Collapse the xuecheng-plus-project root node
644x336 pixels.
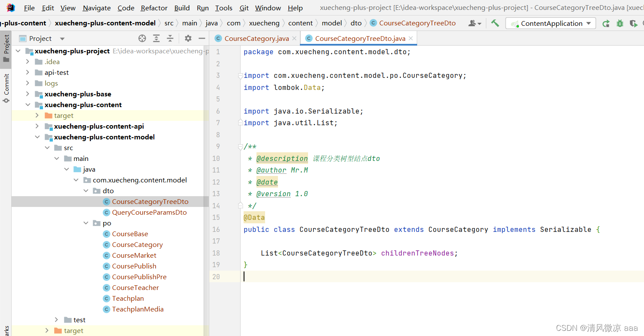coord(18,51)
